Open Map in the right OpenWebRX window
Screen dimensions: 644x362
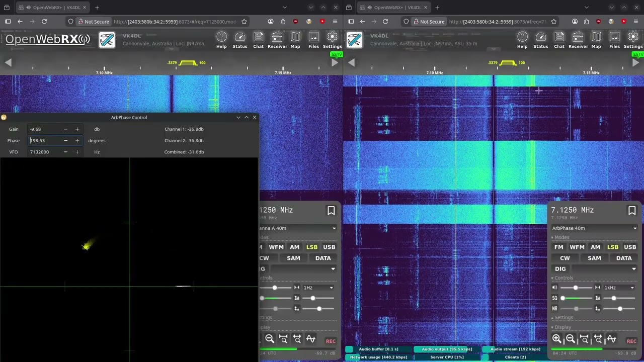coord(596,40)
